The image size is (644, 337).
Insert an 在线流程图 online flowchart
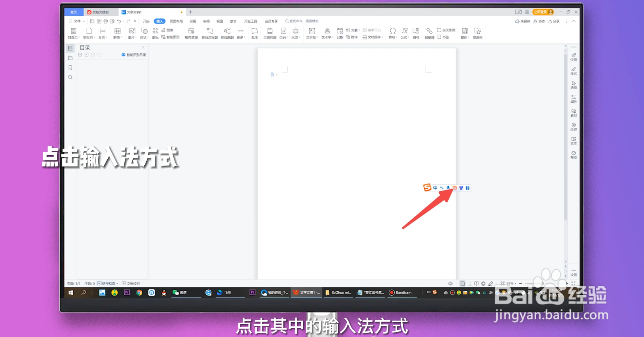pyautogui.click(x=210, y=33)
